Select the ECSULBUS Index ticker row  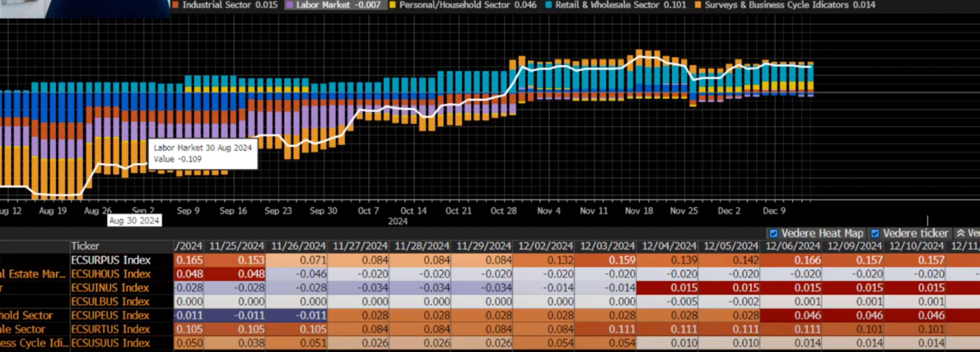(x=110, y=302)
